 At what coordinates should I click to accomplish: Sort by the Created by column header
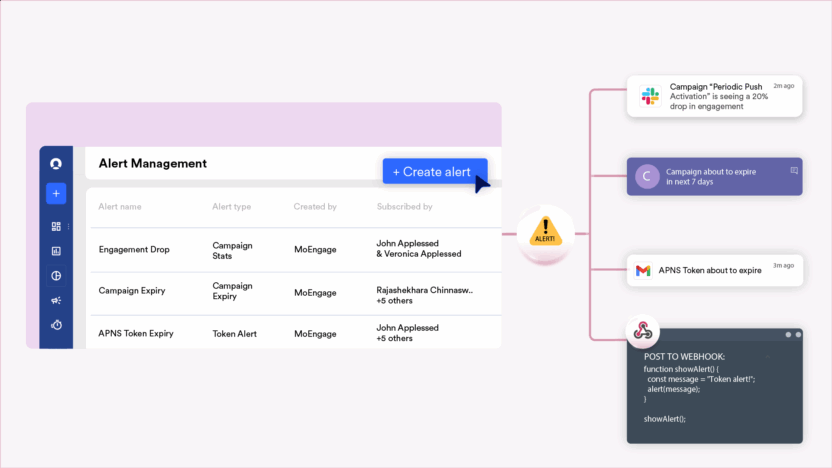[x=315, y=207]
